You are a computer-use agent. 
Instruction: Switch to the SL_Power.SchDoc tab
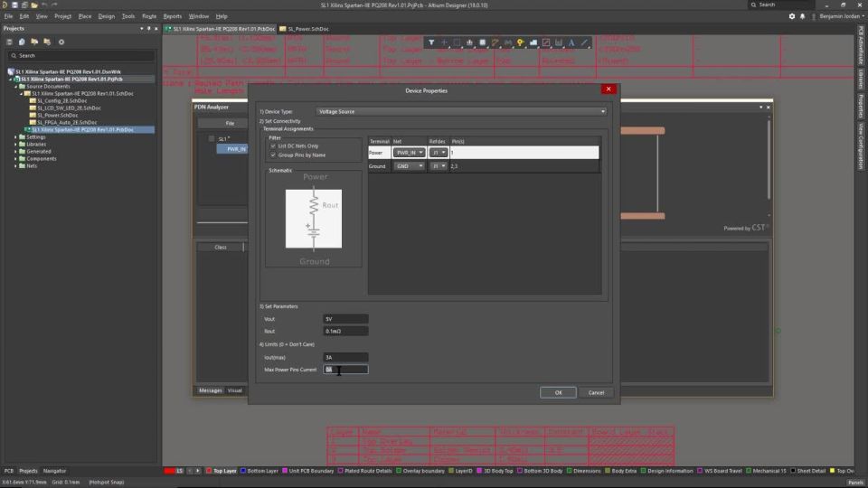point(305,29)
